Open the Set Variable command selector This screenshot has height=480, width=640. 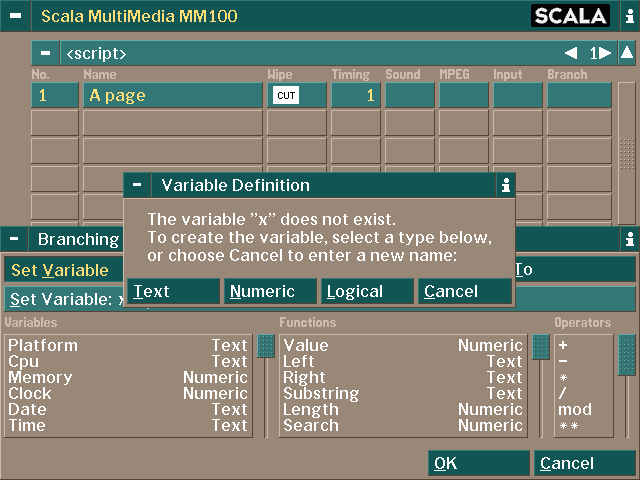(62, 270)
